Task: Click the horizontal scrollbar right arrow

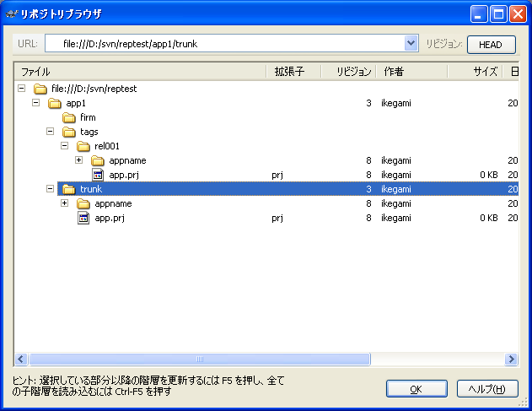Action: coord(511,359)
